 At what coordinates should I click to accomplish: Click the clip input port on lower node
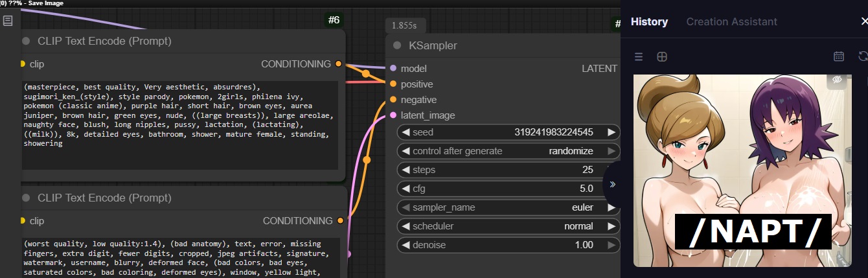coord(22,221)
